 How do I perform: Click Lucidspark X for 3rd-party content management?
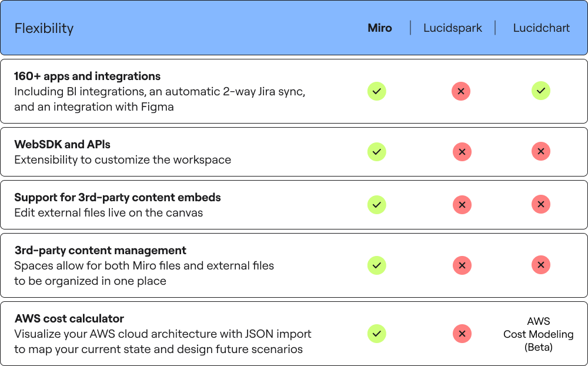point(462,265)
